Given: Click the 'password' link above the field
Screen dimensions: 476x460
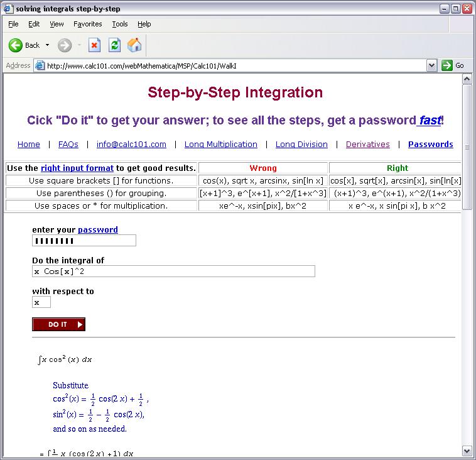Looking at the screenshot, I should click(98, 230).
